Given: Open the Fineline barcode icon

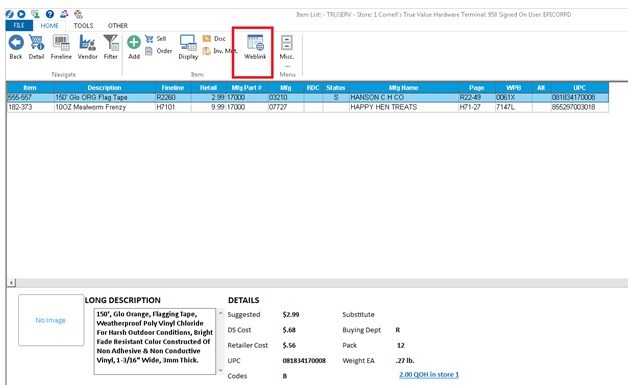Looking at the screenshot, I should click(61, 43).
